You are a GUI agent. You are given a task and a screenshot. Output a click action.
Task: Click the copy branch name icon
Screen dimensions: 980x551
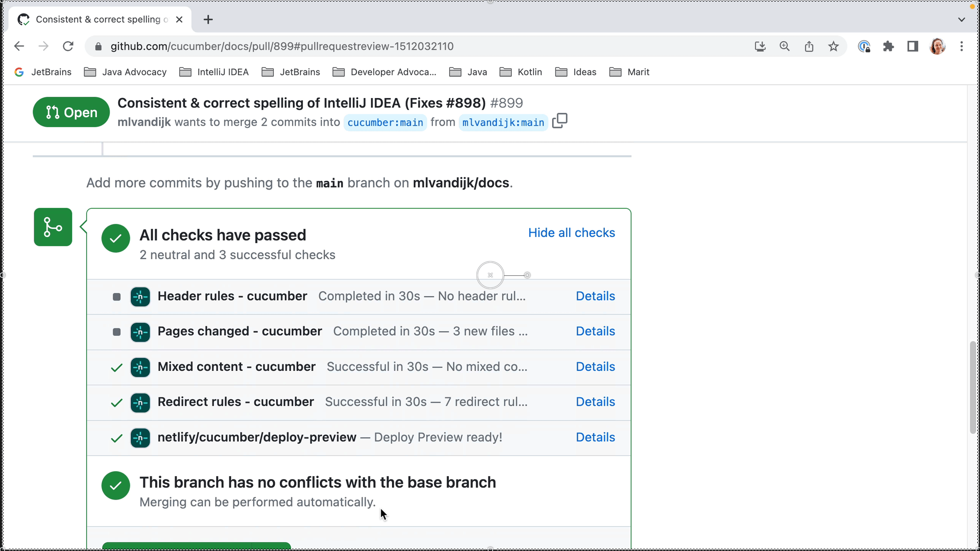tap(560, 121)
